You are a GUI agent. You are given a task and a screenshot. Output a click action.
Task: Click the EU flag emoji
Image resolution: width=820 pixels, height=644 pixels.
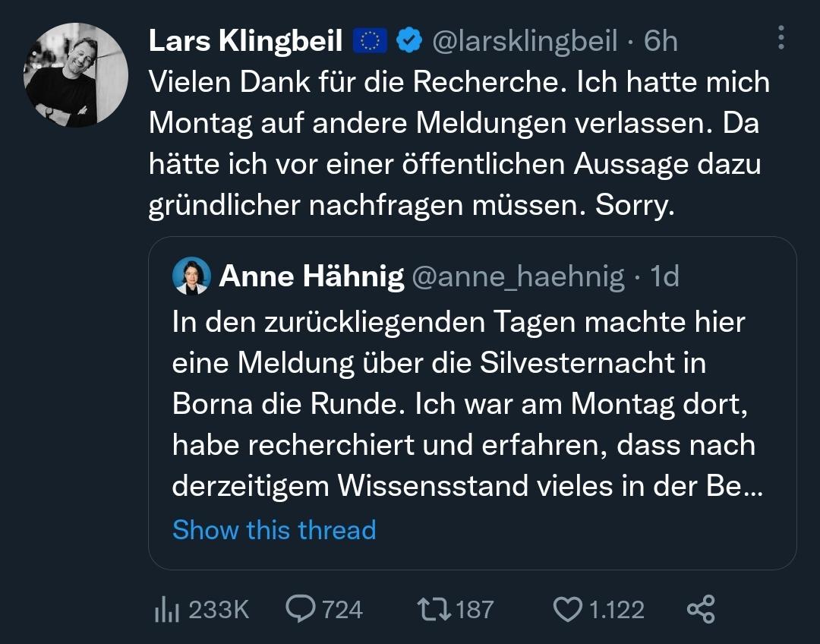click(371, 41)
